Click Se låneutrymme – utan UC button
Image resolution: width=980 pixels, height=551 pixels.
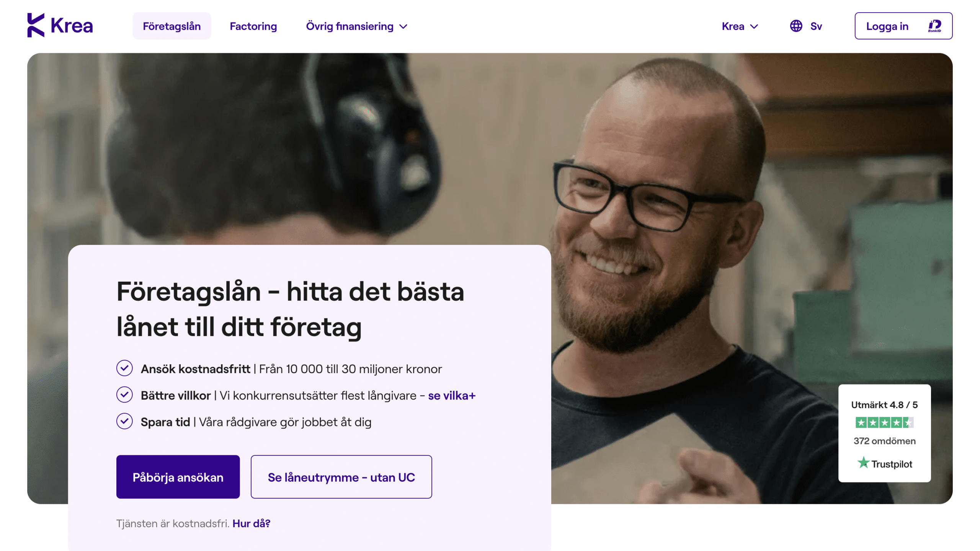(341, 477)
